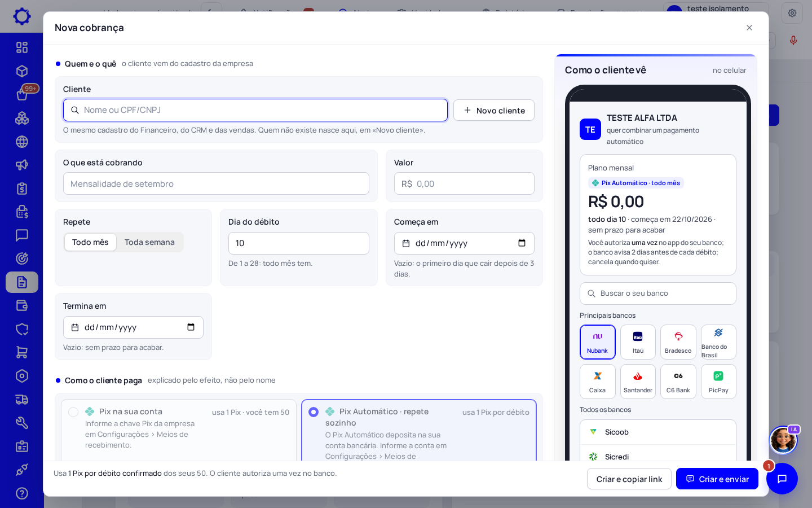
Task: Click the Buscar o seu banco search box
Action: click(x=658, y=294)
